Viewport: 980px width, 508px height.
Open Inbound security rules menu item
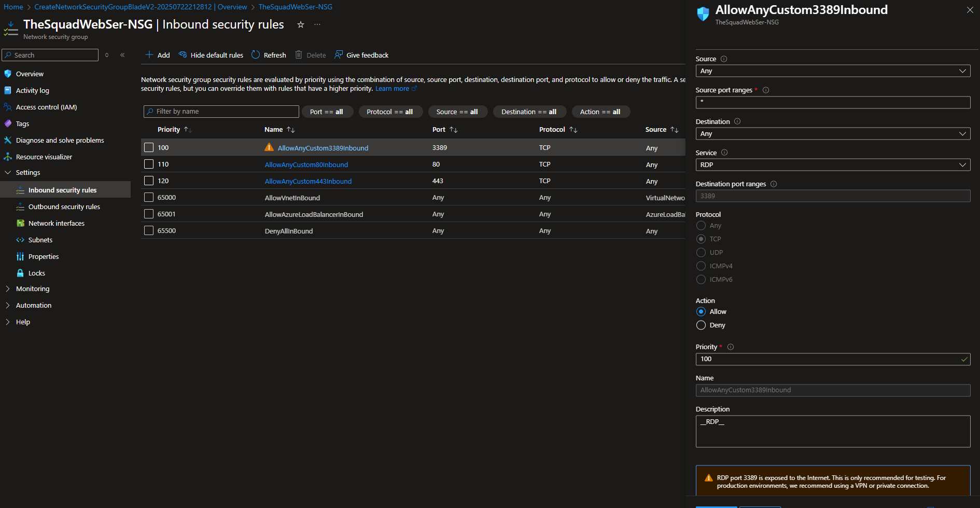[65, 190]
